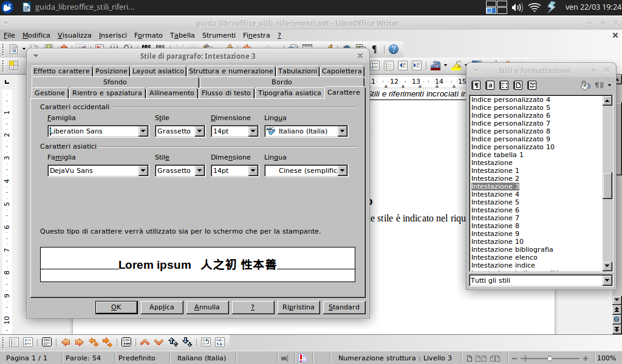The height and width of the screenshot is (364, 622).
Task: Show page styles in Stili e formattazione
Action: tap(518, 85)
